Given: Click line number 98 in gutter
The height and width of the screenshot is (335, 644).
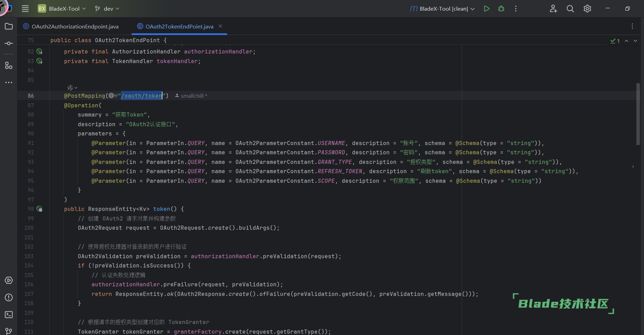Looking at the screenshot, I should (31, 209).
